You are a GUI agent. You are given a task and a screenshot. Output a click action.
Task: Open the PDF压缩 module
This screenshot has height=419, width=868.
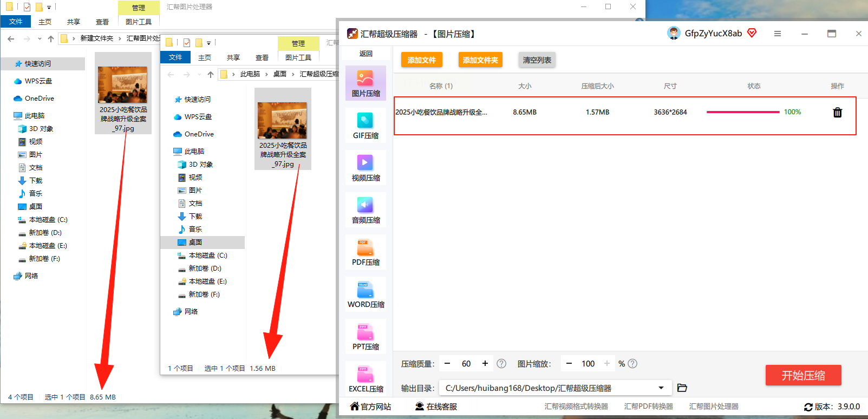(366, 252)
